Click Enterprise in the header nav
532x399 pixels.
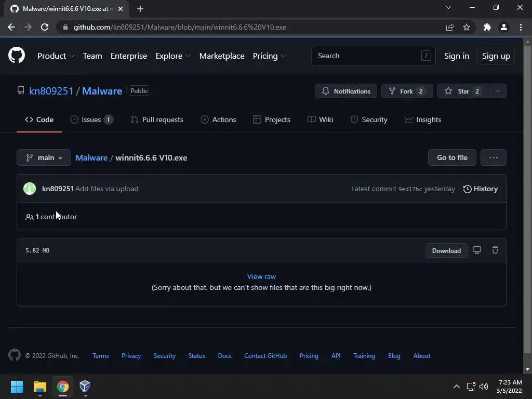tap(129, 56)
